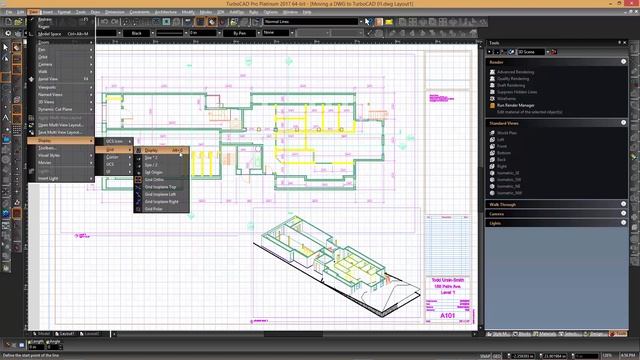Toggle grid Display option in Grid submenu
This screenshot has height=360, width=640.
[162, 150]
